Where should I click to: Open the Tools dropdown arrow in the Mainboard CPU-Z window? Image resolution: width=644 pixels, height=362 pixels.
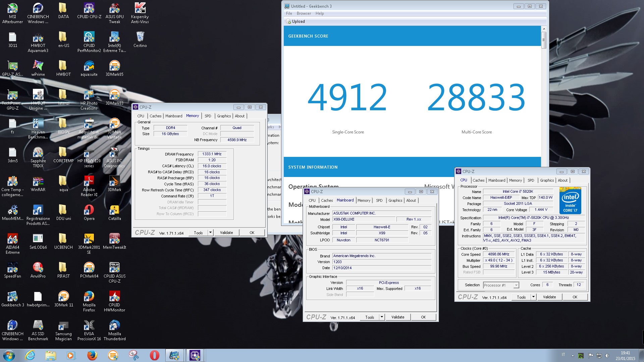point(382,317)
